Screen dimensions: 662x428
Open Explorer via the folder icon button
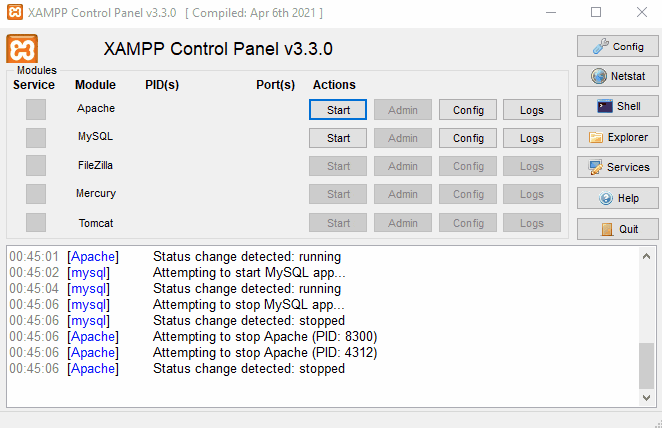pos(617,137)
